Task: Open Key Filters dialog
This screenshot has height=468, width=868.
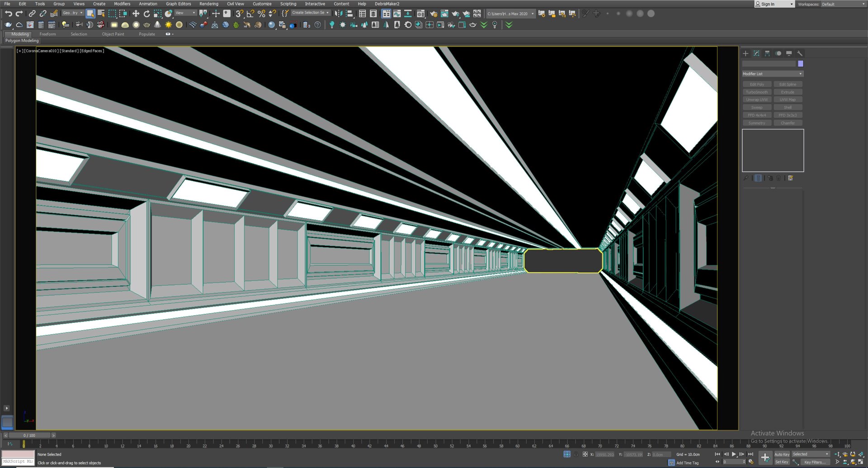Action: [x=815, y=462]
